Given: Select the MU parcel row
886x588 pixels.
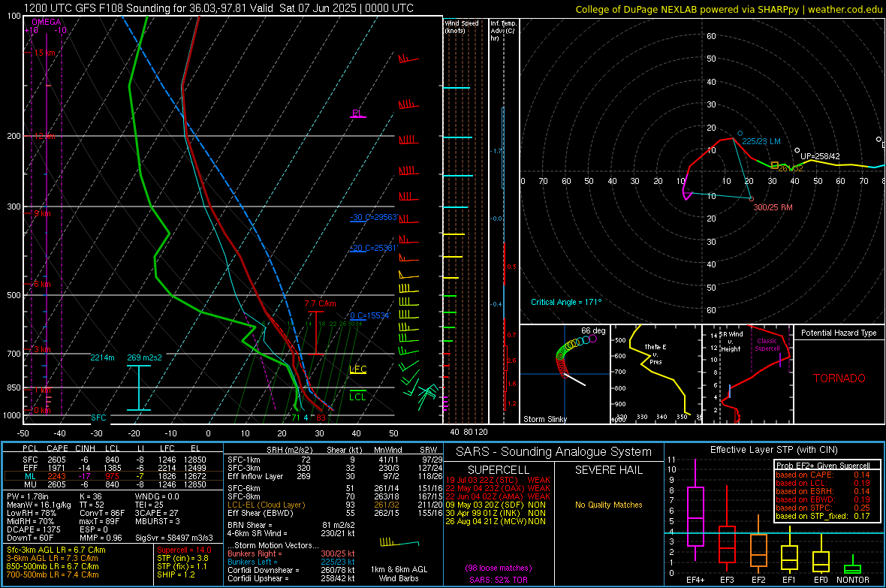Looking at the screenshot, I should pyautogui.click(x=115, y=484).
